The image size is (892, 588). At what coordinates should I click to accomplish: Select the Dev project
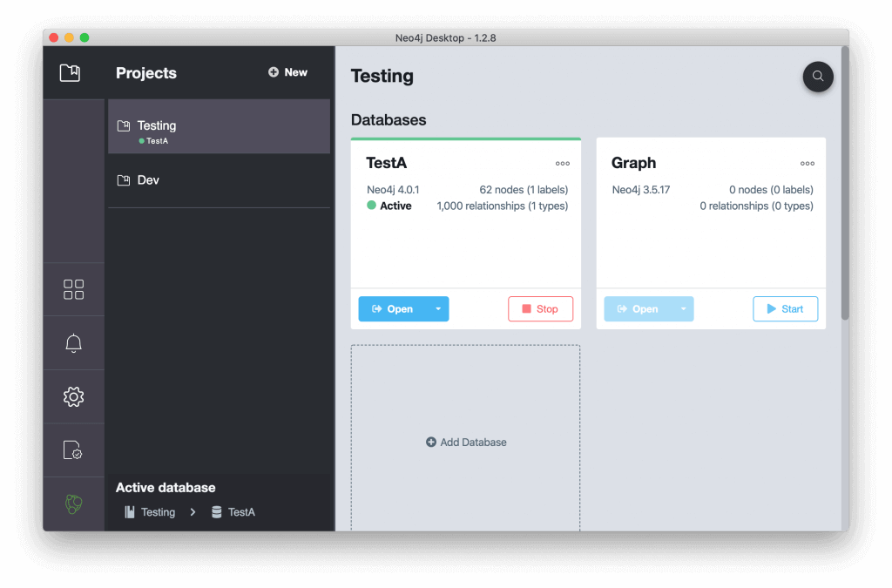(x=148, y=179)
